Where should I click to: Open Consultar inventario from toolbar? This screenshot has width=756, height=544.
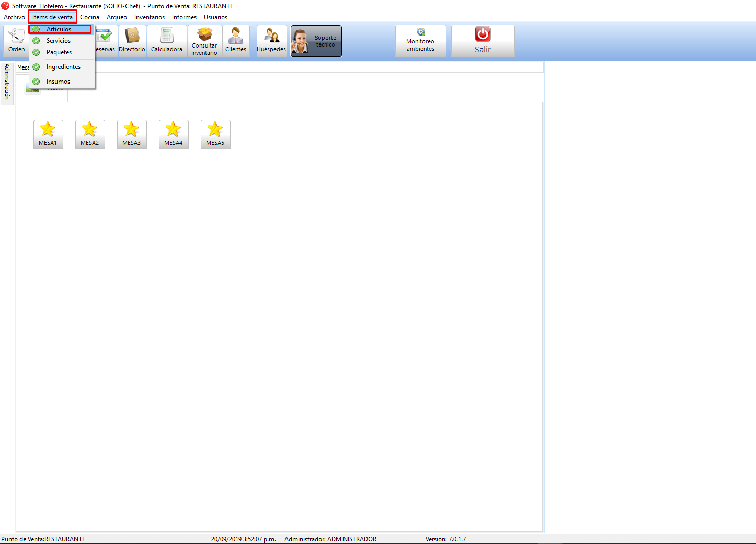tap(204, 41)
